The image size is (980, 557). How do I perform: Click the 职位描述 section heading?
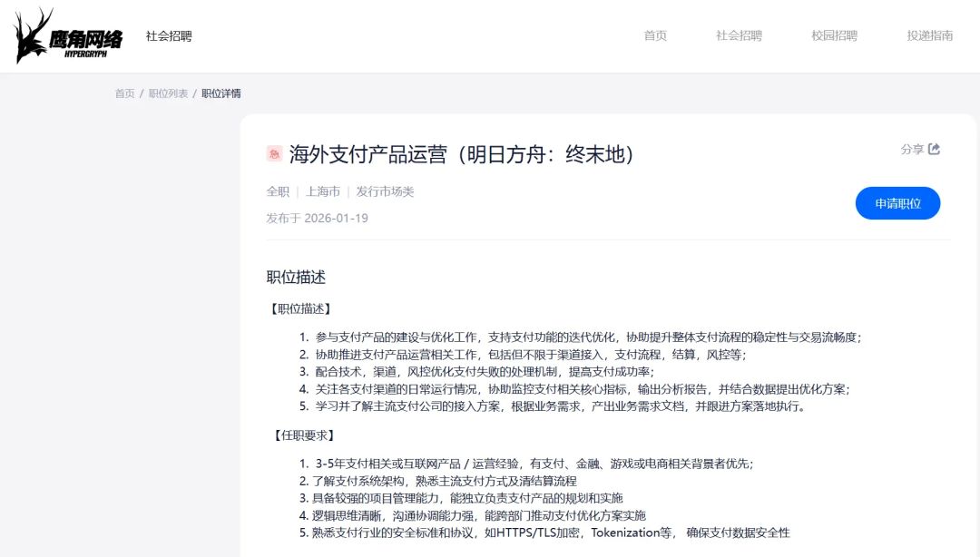(x=296, y=277)
